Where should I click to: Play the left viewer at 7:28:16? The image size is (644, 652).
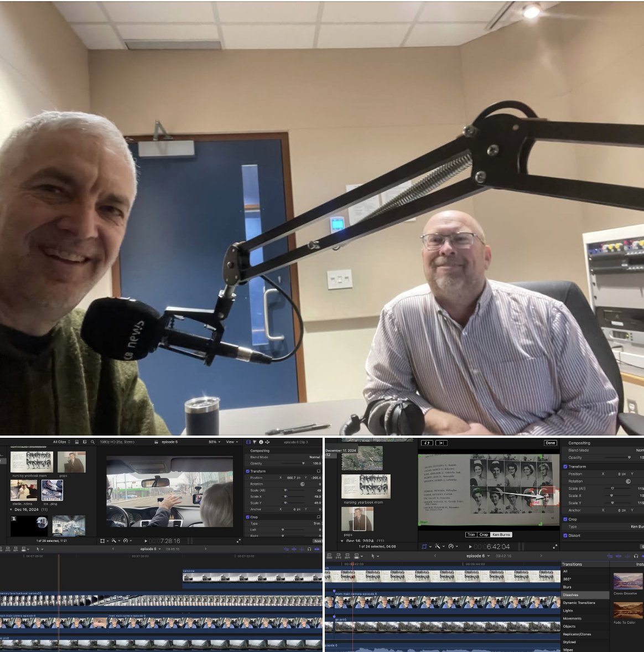pos(146,541)
